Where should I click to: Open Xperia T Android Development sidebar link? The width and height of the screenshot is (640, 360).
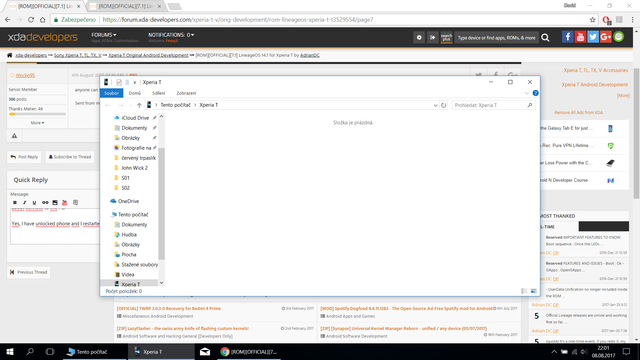click(x=595, y=85)
